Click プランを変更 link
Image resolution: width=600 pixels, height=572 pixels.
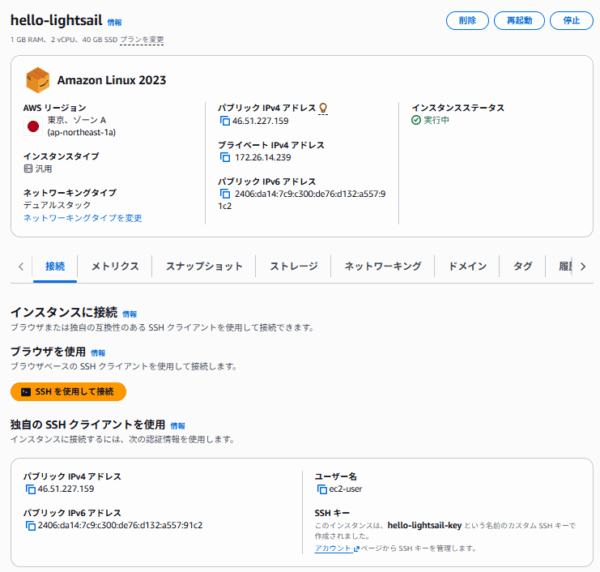pyautogui.click(x=142, y=40)
